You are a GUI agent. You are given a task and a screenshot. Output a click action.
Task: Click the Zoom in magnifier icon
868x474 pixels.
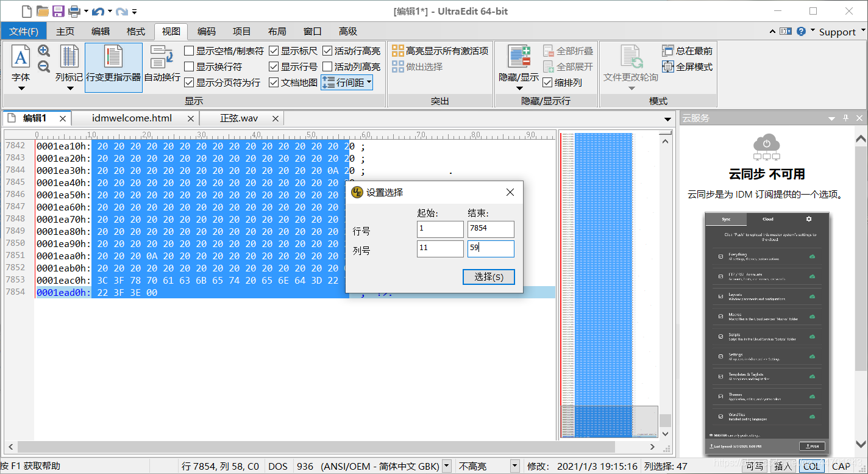click(44, 51)
